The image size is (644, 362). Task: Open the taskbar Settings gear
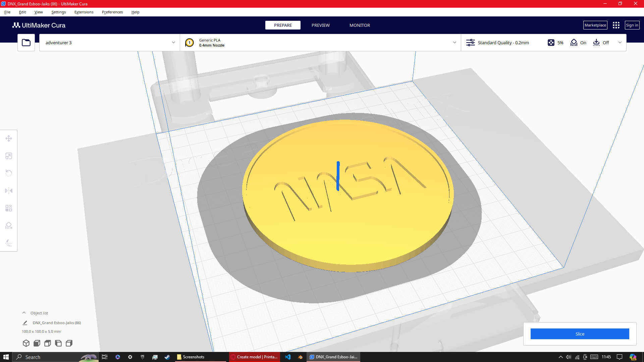130,357
